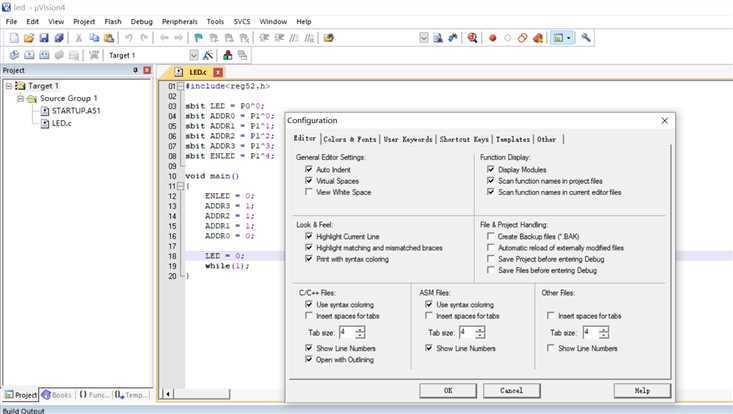Screen dimensions: 733x414
Task: Click the multi-project workspace icon
Action: [x=243, y=55]
